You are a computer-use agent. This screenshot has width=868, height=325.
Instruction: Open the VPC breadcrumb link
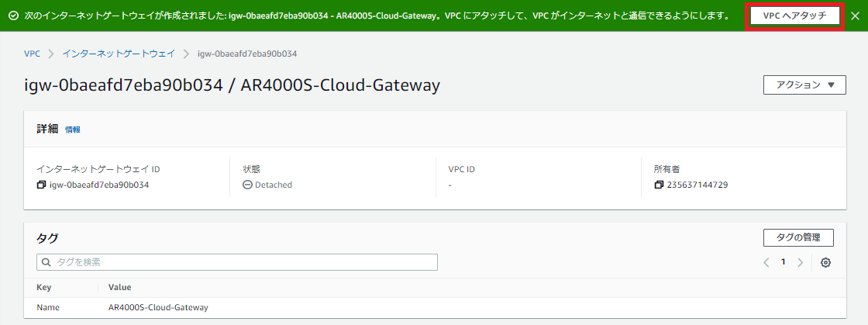[32, 54]
